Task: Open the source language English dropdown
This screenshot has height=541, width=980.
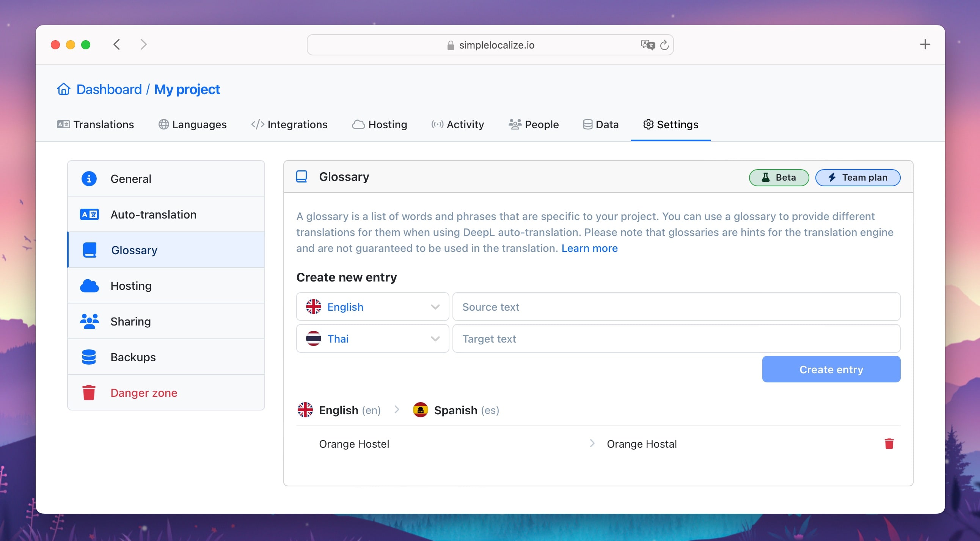Action: pyautogui.click(x=372, y=307)
